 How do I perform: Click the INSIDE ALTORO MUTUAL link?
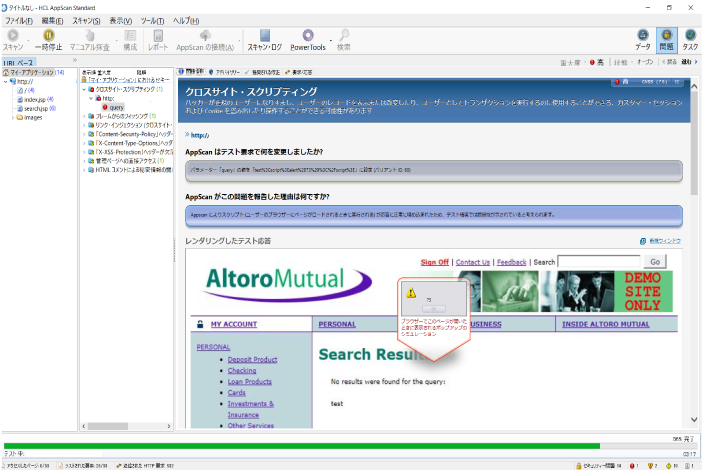coord(606,324)
